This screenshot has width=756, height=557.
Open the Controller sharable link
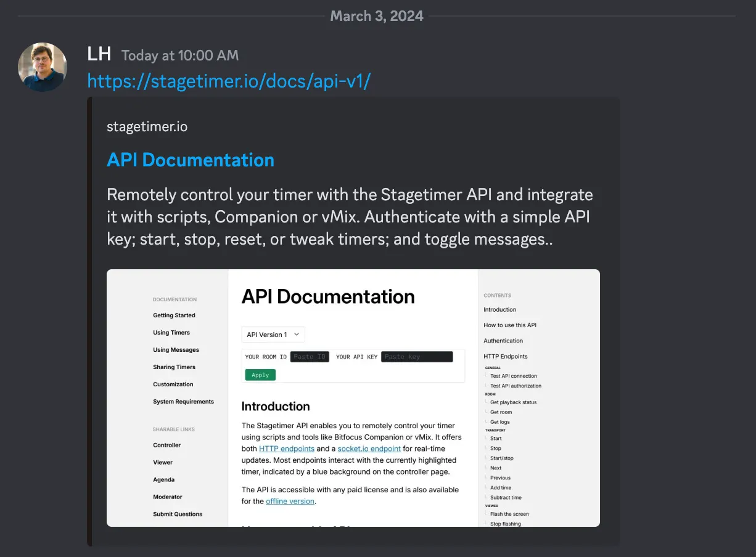(x=167, y=445)
